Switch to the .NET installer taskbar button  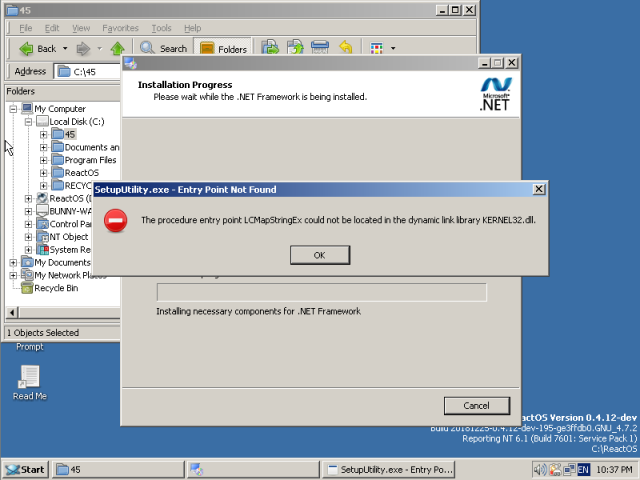[x=253, y=470]
